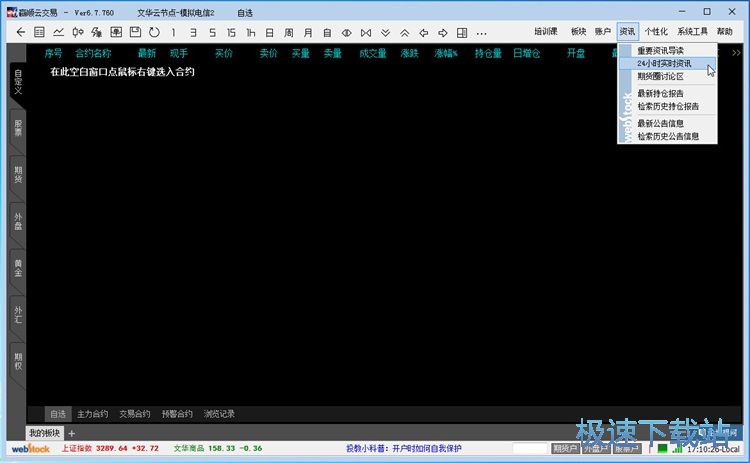Screen dimensions: 750x463
Task: Open the 账户 menu
Action: coord(603,32)
